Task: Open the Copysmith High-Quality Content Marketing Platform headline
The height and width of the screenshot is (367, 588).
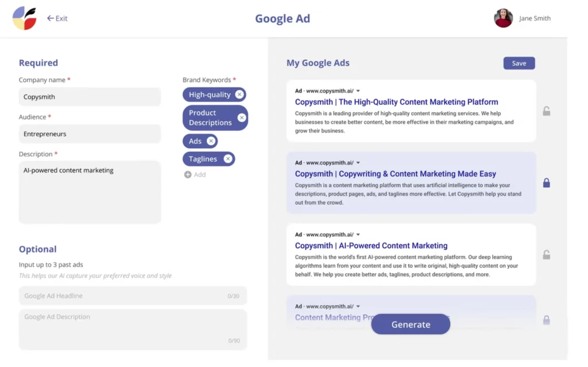Action: [396, 102]
